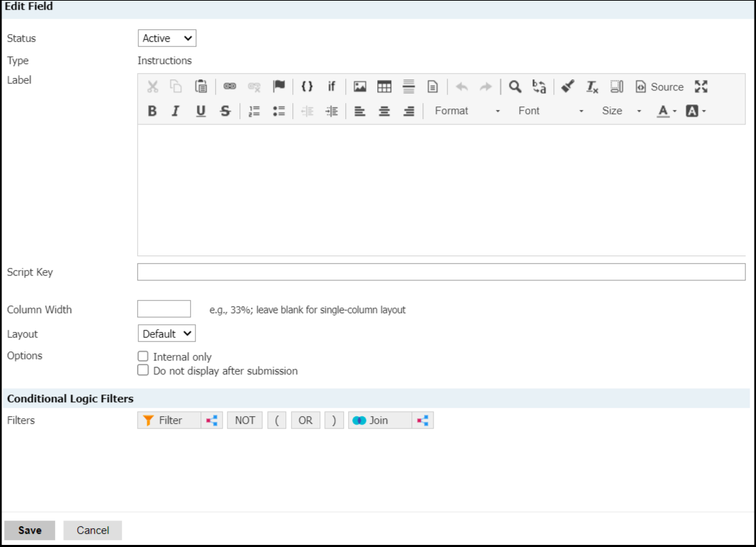The image size is (756, 547).
Task: Insert an image with the Image icon
Action: (360, 87)
